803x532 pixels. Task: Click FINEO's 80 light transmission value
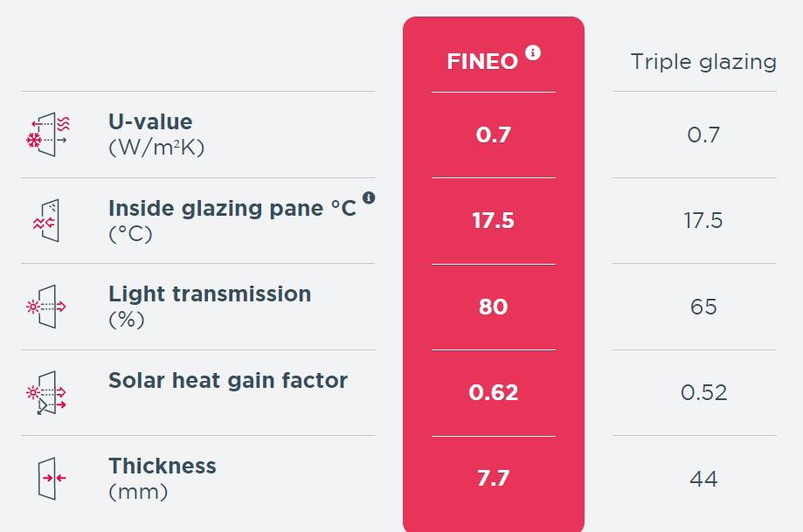(x=493, y=307)
